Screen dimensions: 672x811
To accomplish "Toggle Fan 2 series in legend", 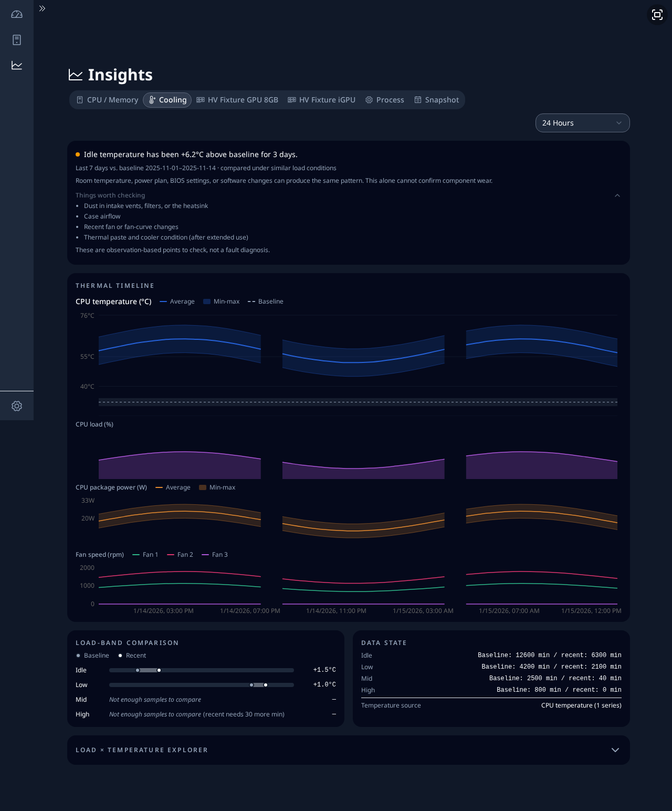I will (180, 555).
